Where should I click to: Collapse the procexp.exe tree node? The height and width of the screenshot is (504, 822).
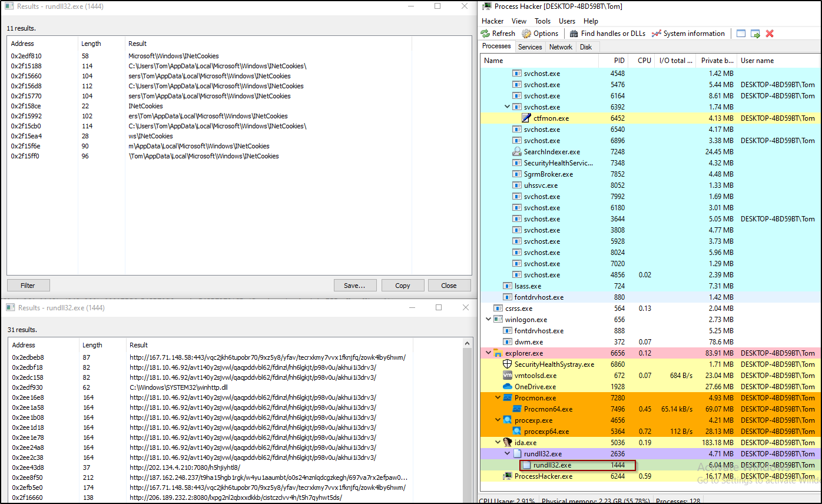498,420
